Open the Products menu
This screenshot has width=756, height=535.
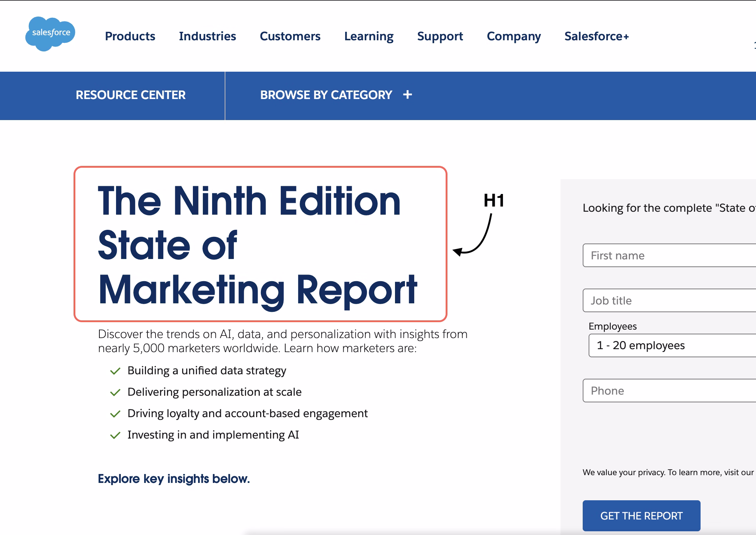[130, 36]
